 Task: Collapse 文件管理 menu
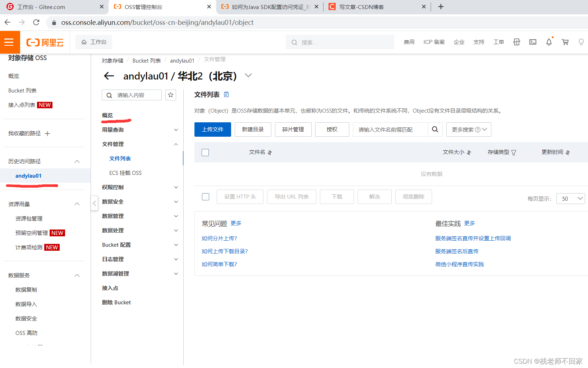(x=176, y=144)
